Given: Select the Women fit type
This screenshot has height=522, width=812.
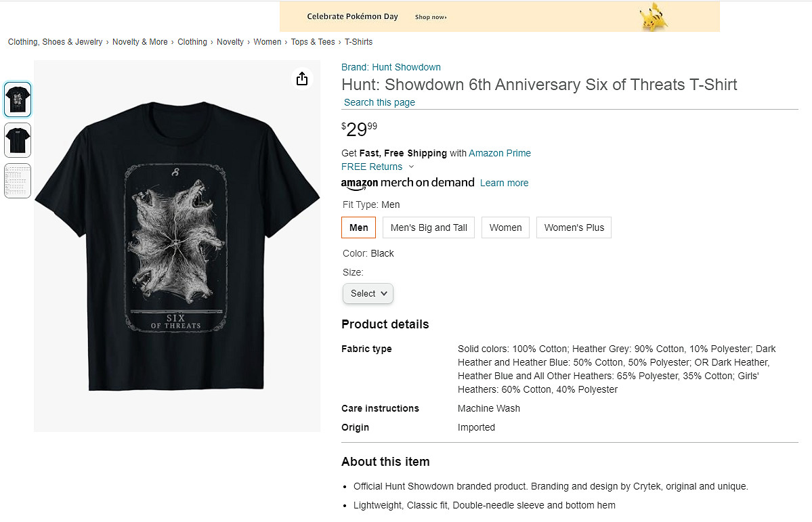Looking at the screenshot, I should (505, 227).
